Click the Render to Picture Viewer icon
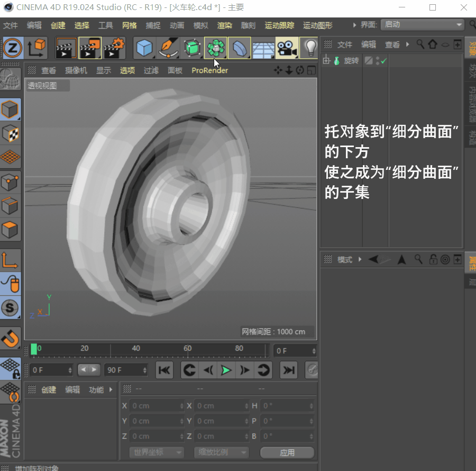The width and height of the screenshot is (476, 471). tap(90, 48)
